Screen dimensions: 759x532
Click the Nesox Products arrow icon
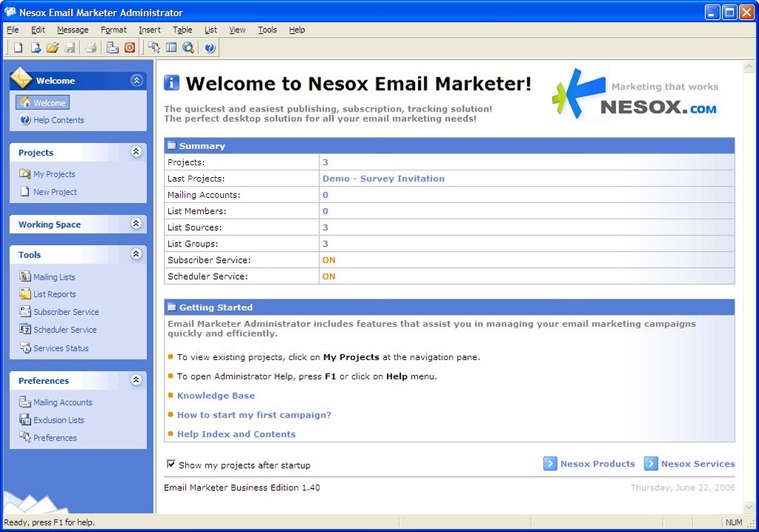coord(550,463)
